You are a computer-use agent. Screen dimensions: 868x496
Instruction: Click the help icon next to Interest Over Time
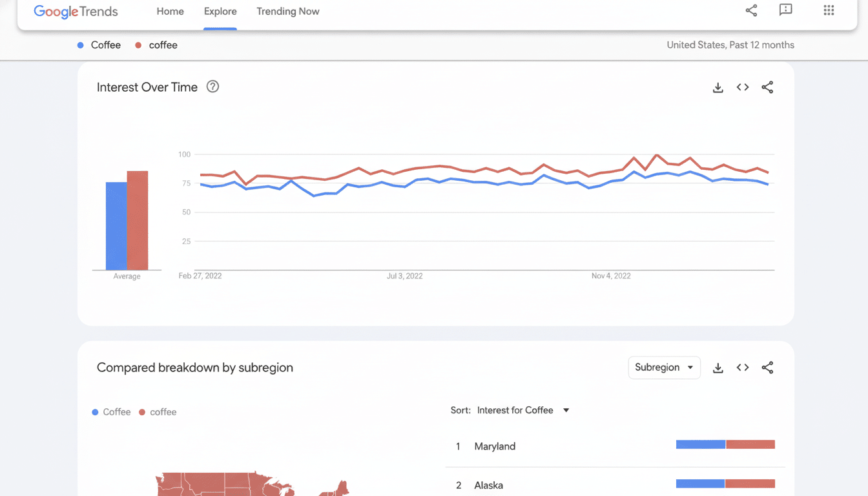coord(212,86)
